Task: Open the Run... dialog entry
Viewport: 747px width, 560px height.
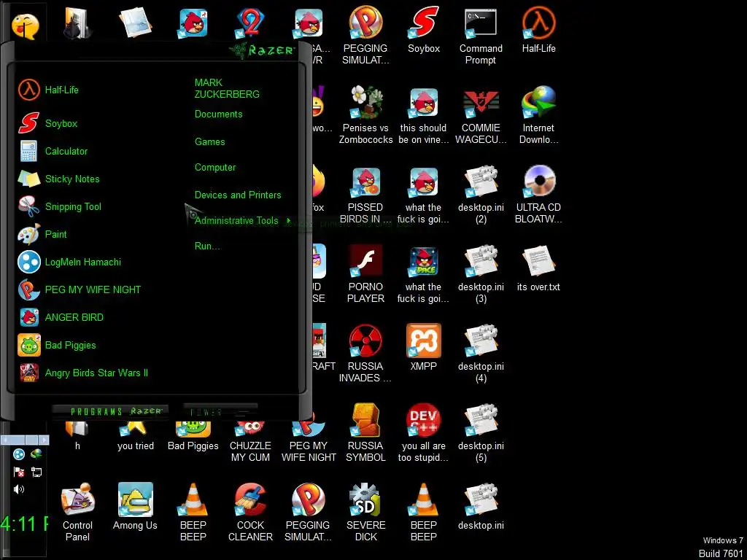Action: click(206, 246)
